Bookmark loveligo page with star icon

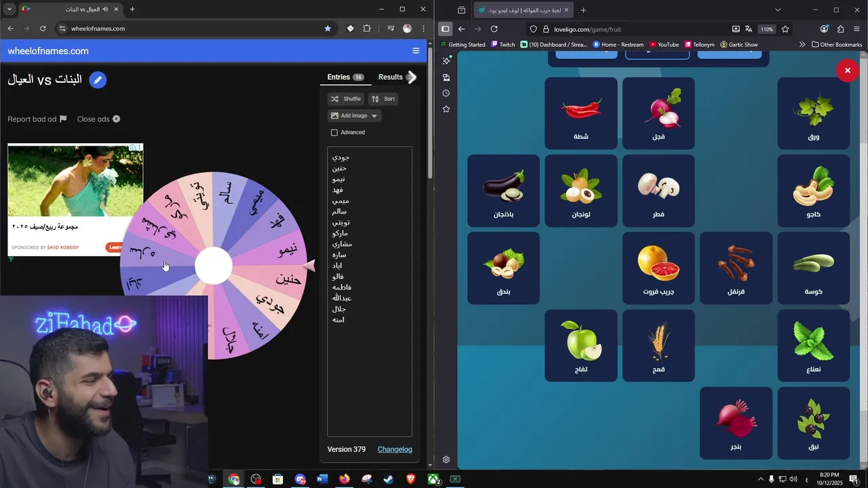[x=785, y=29]
